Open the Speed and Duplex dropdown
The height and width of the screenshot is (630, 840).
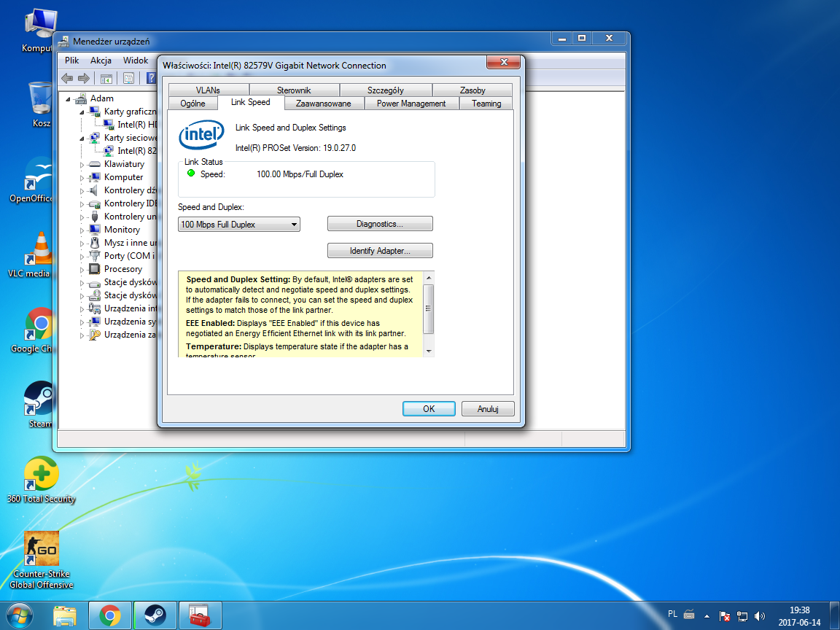(238, 225)
